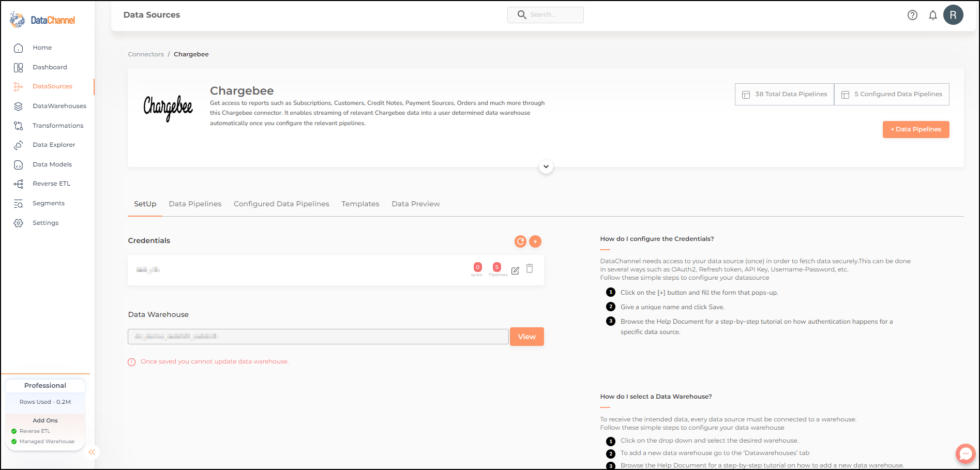The width and height of the screenshot is (980, 470).
Task: Focus the Search field
Action: 546,15
